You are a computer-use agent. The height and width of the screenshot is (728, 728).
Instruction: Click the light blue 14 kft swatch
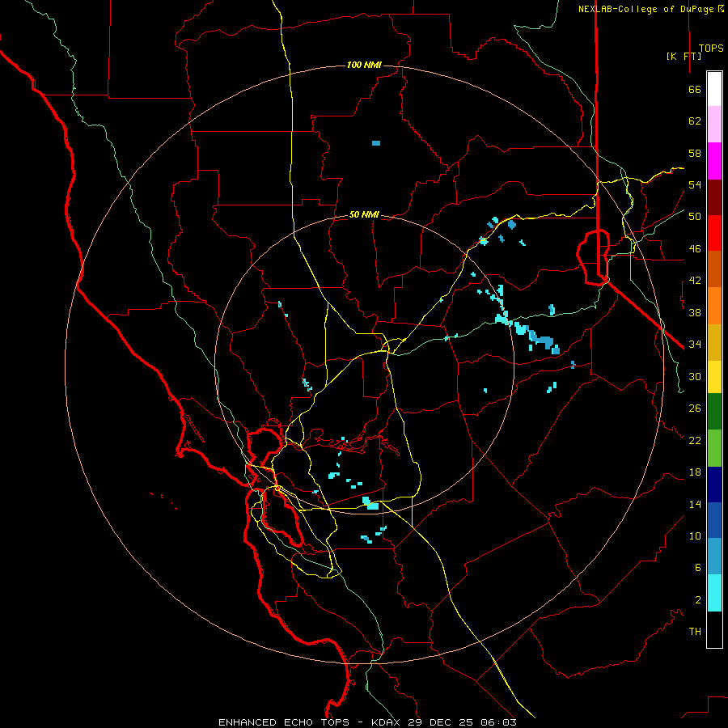[x=714, y=557]
